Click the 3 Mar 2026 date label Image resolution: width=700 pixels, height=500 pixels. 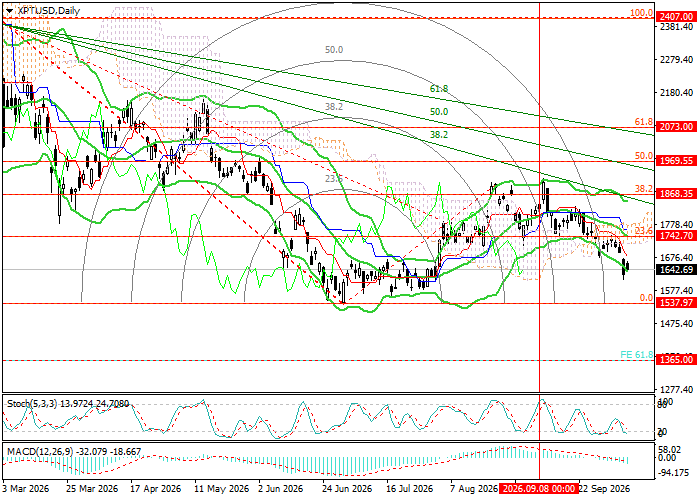(x=26, y=489)
